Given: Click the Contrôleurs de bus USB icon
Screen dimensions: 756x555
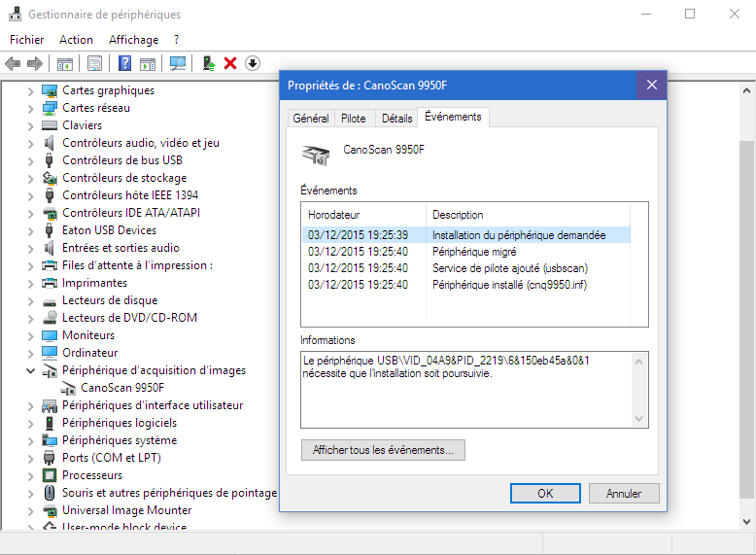Looking at the screenshot, I should (x=49, y=160).
